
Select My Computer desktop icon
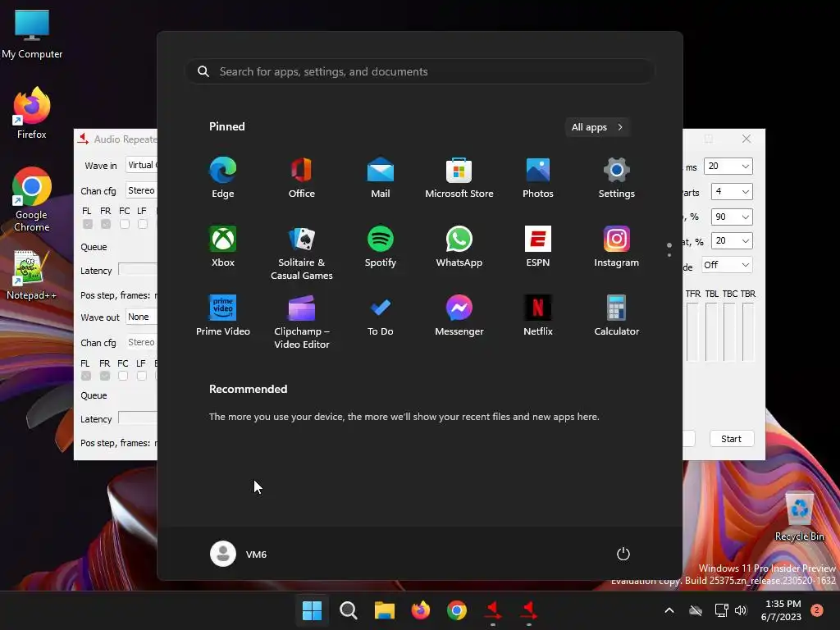(x=32, y=34)
